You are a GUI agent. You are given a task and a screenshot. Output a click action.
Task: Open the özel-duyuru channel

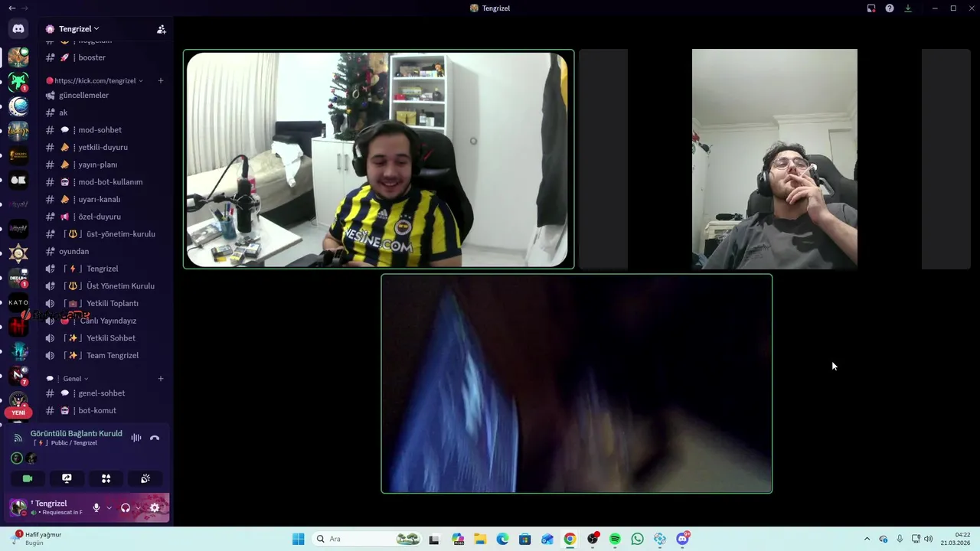click(106, 217)
